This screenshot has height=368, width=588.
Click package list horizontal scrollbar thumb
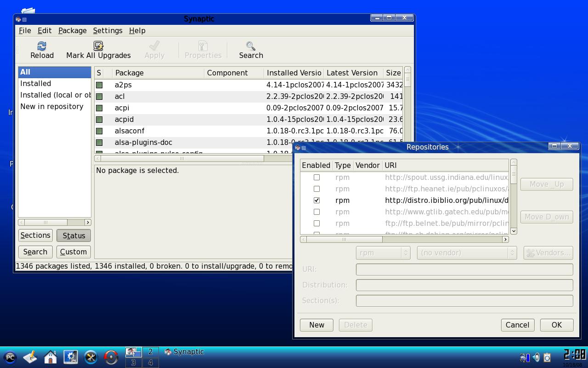click(x=182, y=158)
